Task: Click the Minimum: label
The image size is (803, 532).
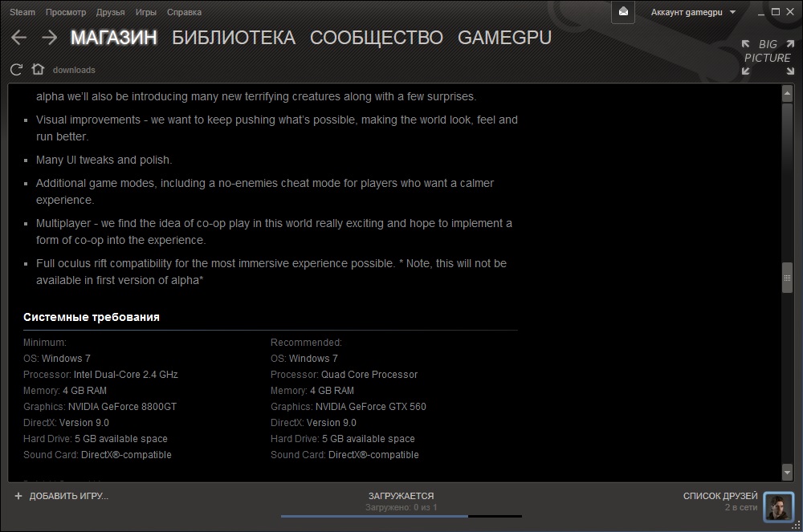Action: pyautogui.click(x=44, y=342)
